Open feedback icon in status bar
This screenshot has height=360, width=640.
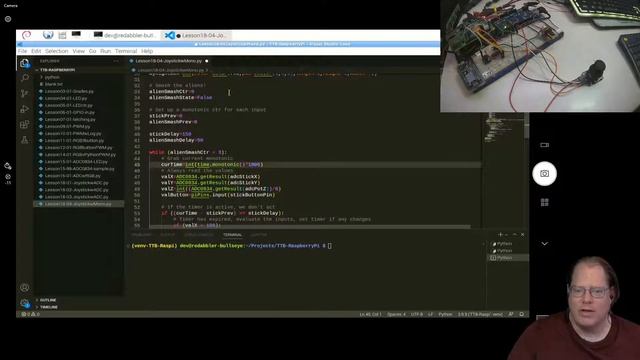pyautogui.click(x=511, y=314)
